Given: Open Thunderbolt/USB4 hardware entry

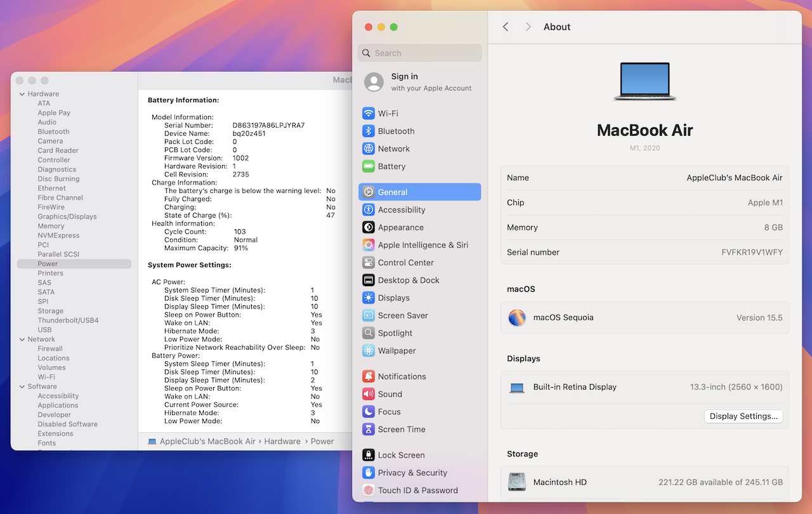Looking at the screenshot, I should click(x=68, y=320).
